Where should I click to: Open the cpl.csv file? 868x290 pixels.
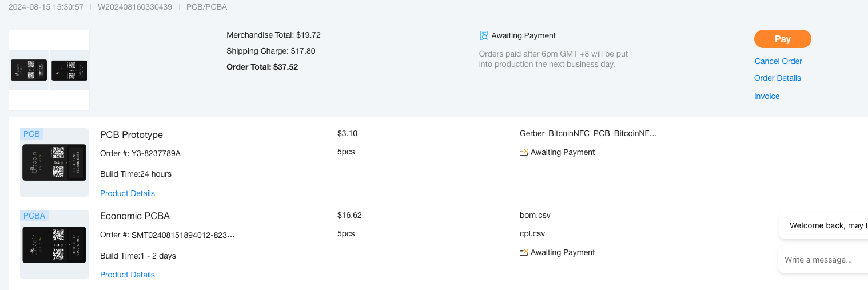532,233
